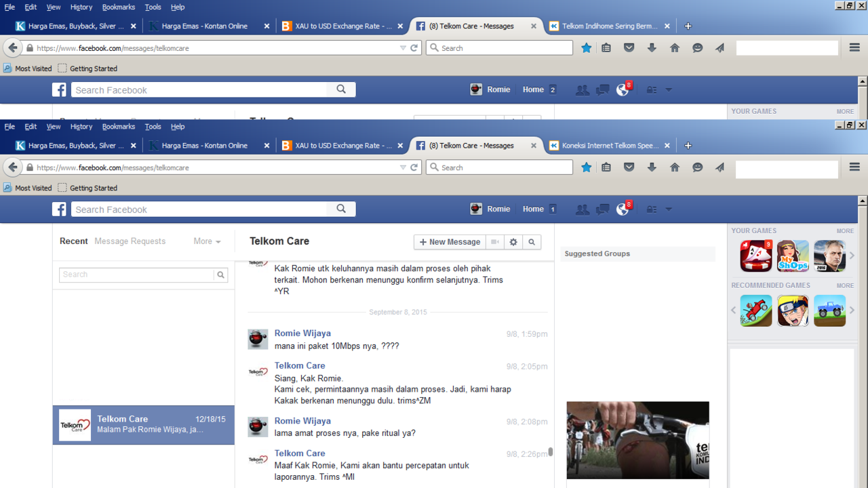The image size is (868, 488).
Task: Open the My Shops game icon
Action: point(793,256)
